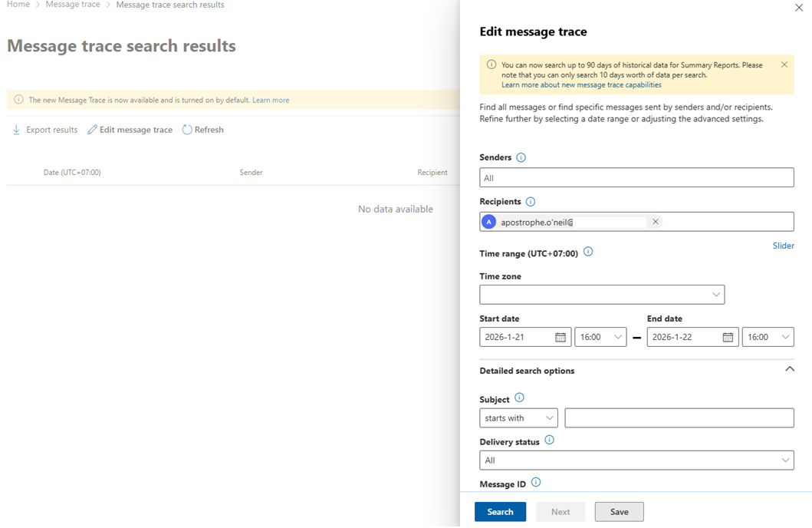This screenshot has width=812, height=528.
Task: Dismiss the yellow 90 days notification banner
Action: [784, 64]
